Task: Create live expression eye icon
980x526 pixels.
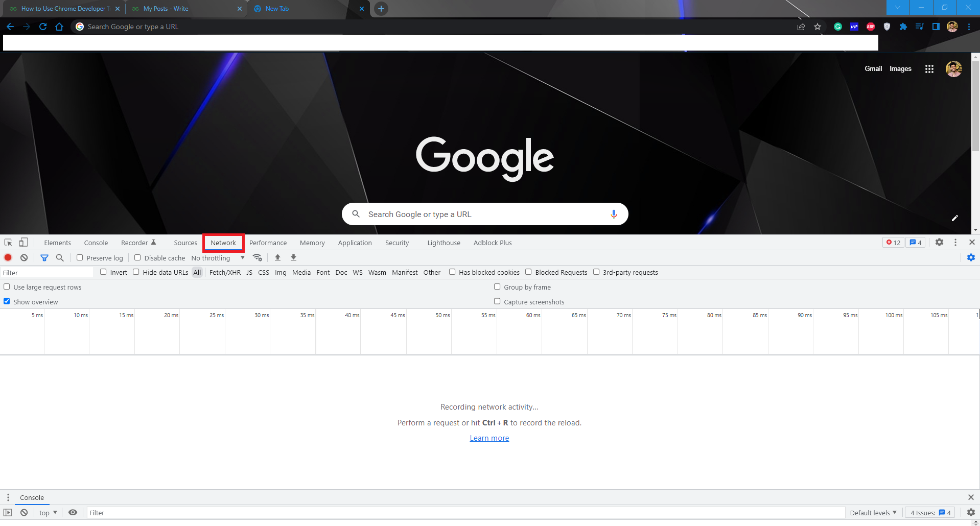Action: tap(73, 513)
